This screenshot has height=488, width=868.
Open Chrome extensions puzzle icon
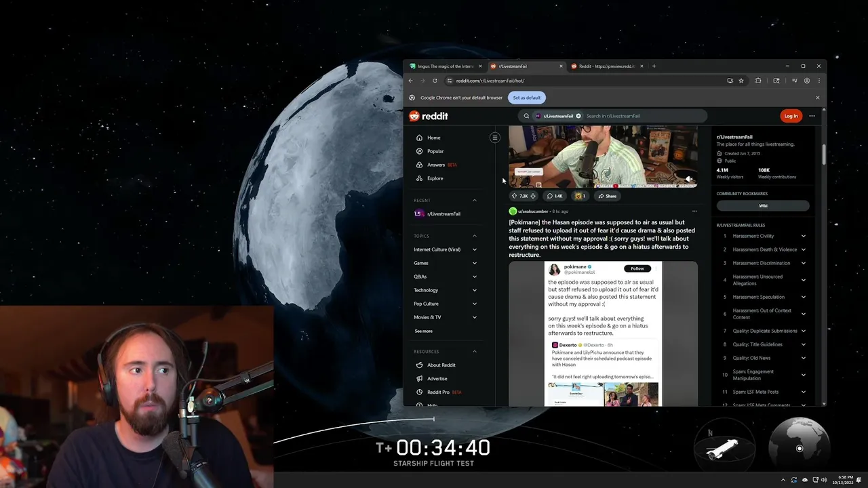coord(758,81)
